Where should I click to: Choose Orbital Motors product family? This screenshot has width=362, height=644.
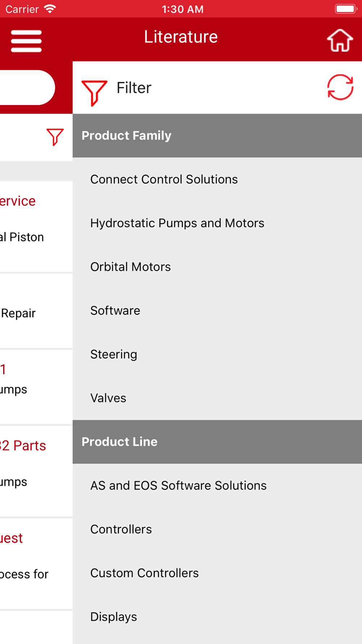[217, 267]
